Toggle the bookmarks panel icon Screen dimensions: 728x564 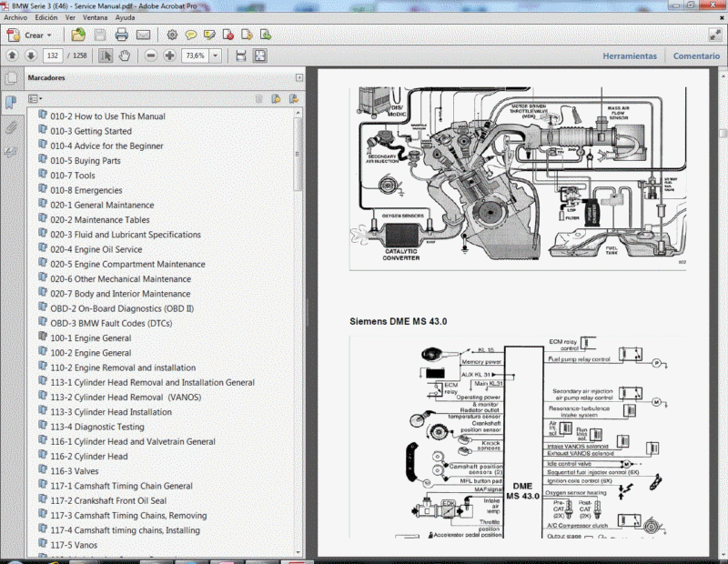point(11,102)
